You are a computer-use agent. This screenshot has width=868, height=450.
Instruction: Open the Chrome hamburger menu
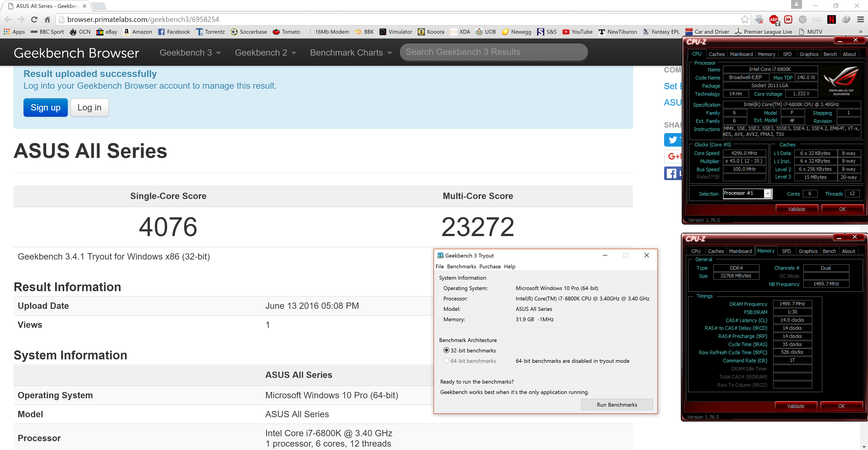click(860, 19)
